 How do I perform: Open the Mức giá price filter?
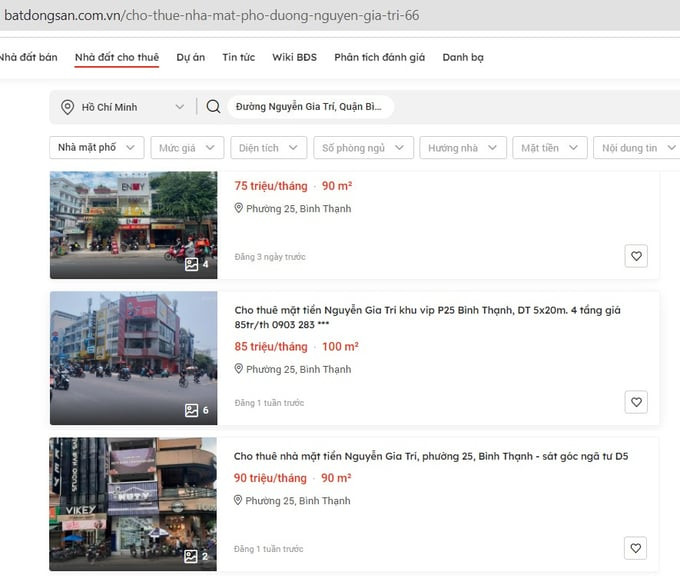[186, 148]
